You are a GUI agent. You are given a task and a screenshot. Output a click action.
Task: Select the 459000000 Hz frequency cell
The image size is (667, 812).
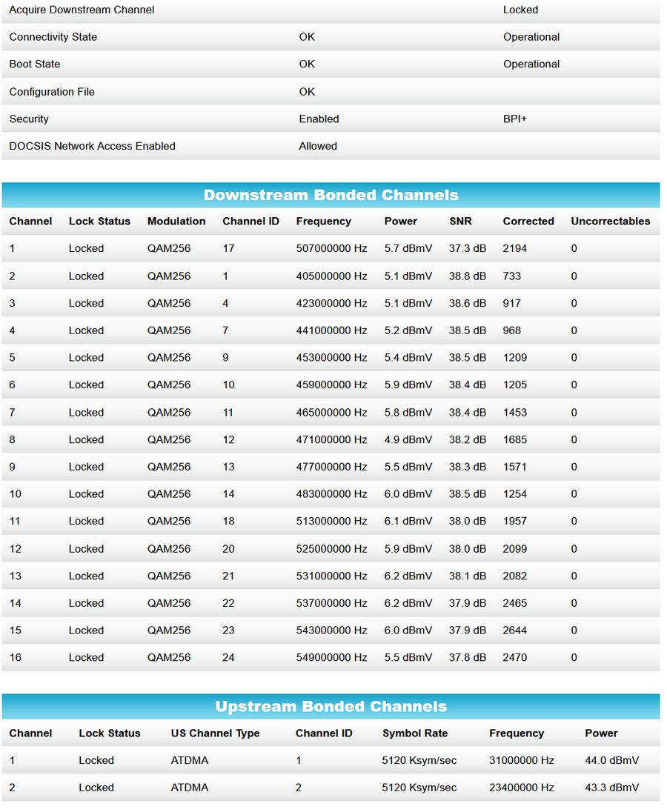331,385
